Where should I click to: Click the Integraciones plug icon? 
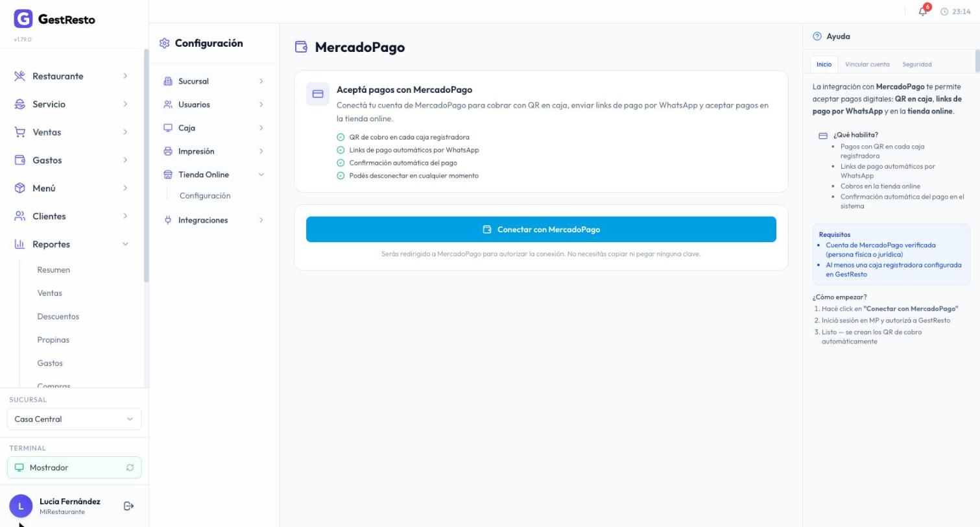pos(168,220)
